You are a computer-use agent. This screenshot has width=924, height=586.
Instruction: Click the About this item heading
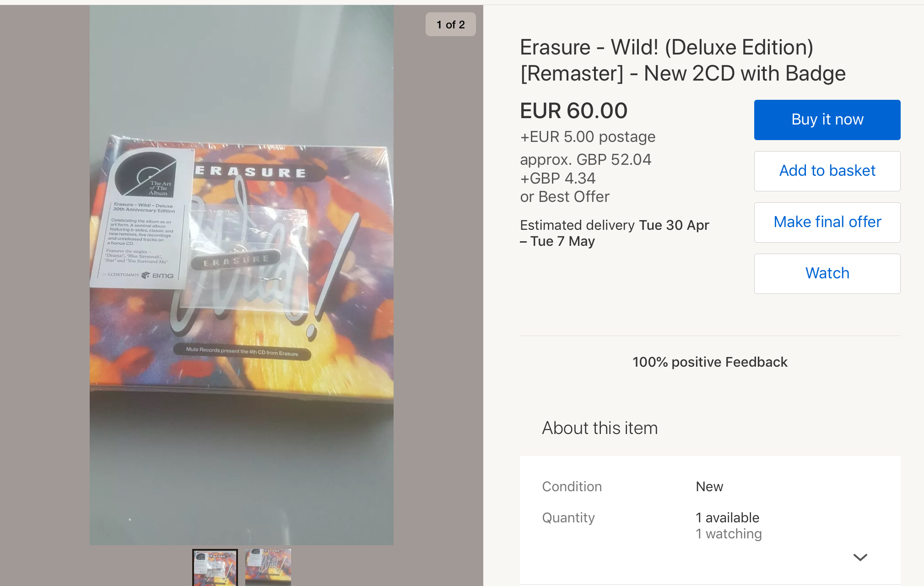pyautogui.click(x=600, y=428)
